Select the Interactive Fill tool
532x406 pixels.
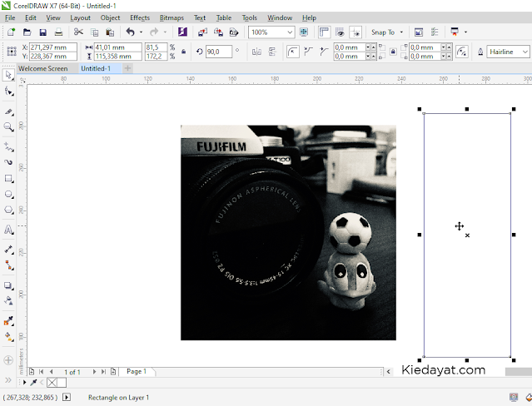[x=8, y=336]
